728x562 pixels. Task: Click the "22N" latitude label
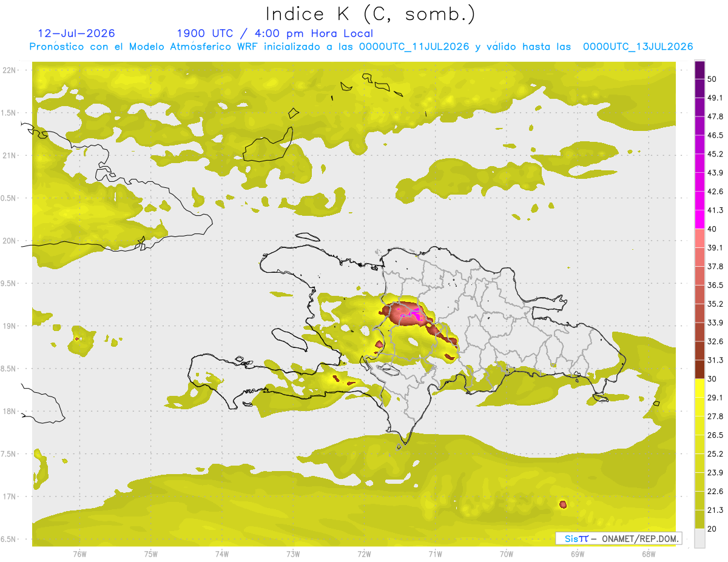coord(9,70)
